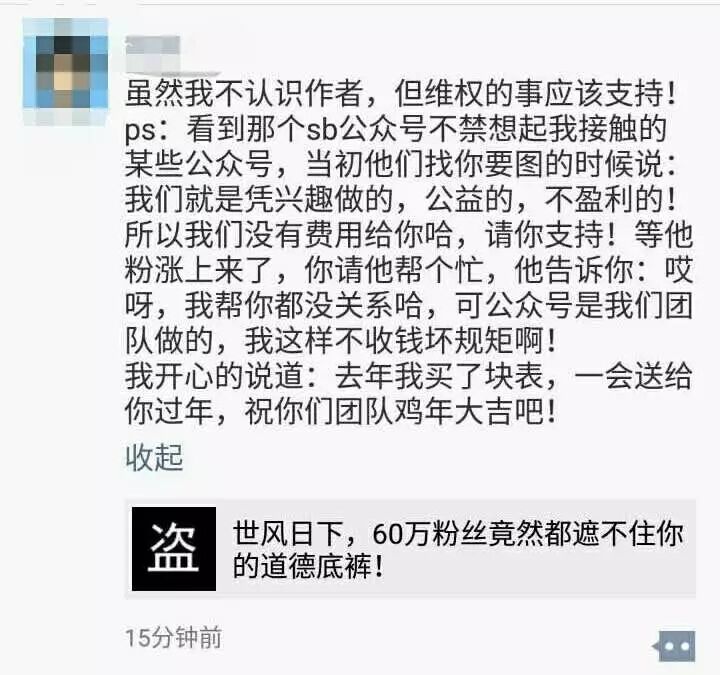Open the black 盗 article thumbnail
Image resolution: width=720 pixels, height=675 pixels.
(174, 549)
